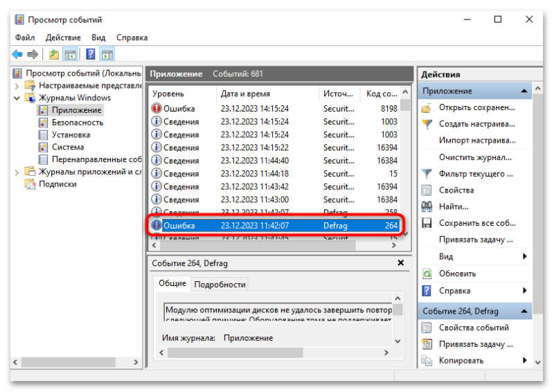Sort by the Level column header
This screenshot has height=392, width=554.
(x=182, y=93)
